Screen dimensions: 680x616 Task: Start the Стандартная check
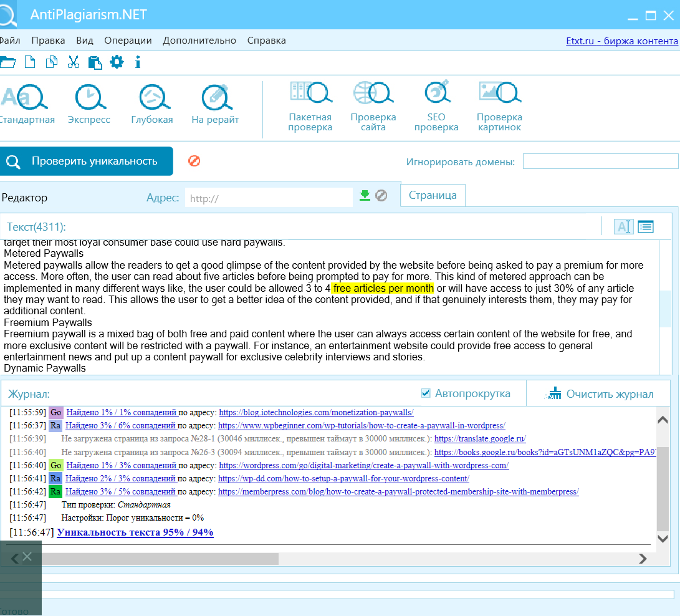pos(26,104)
